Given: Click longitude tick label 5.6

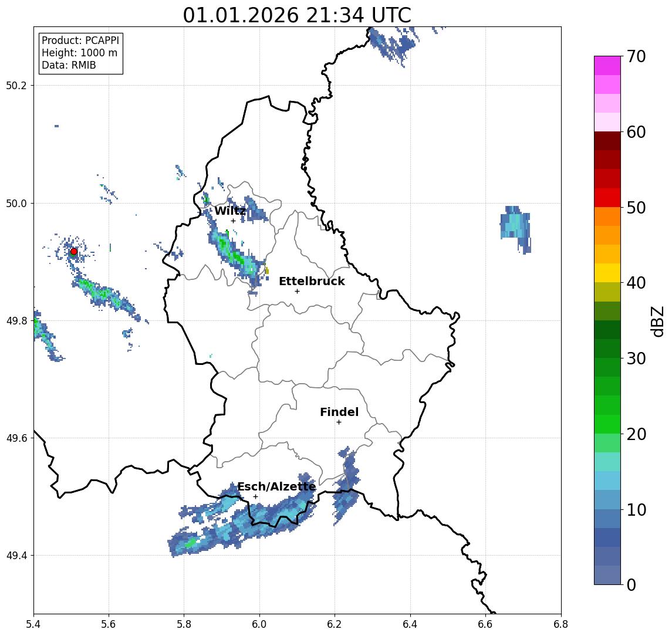Looking at the screenshot, I should pos(109,624).
